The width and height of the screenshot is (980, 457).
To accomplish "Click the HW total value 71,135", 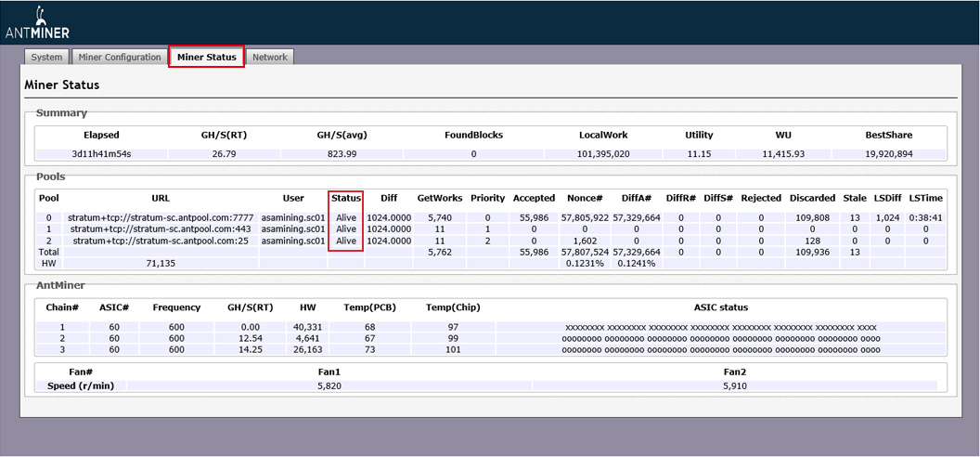I will (161, 264).
